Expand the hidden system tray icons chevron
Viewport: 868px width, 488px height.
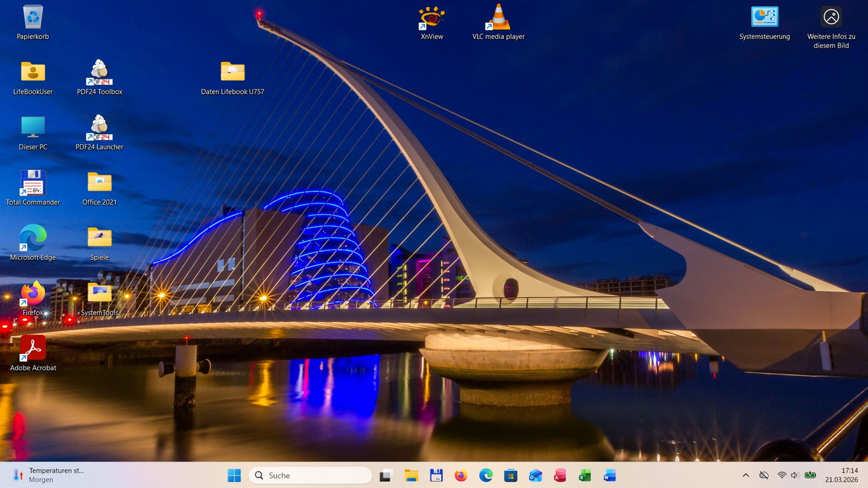point(745,475)
